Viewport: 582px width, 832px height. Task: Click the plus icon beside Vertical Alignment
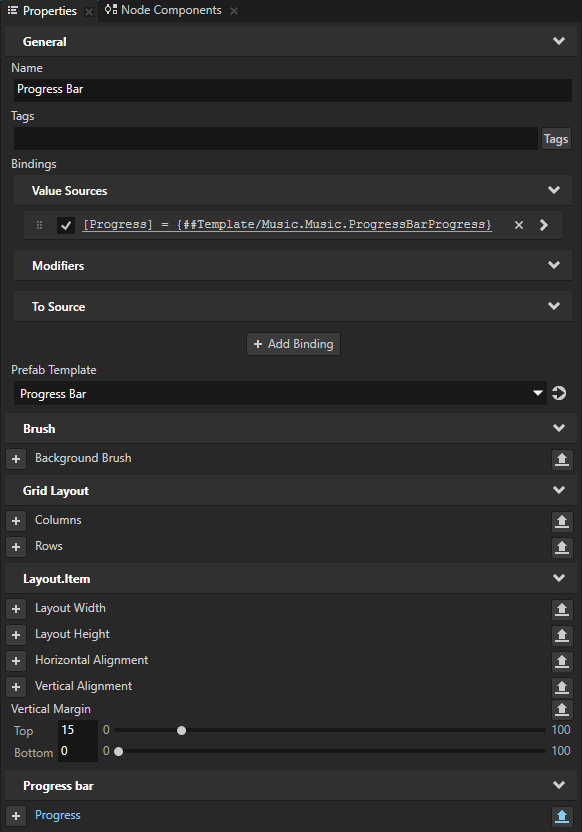(x=15, y=686)
